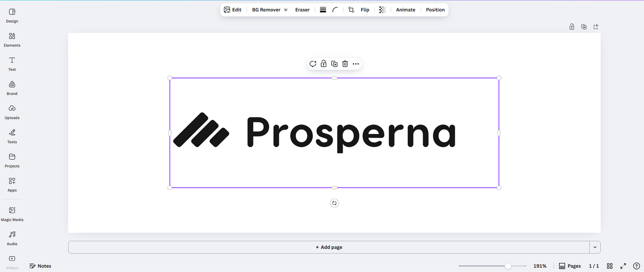This screenshot has width=644, height=272.
Task: Open BG Remover tool
Action: [270, 10]
